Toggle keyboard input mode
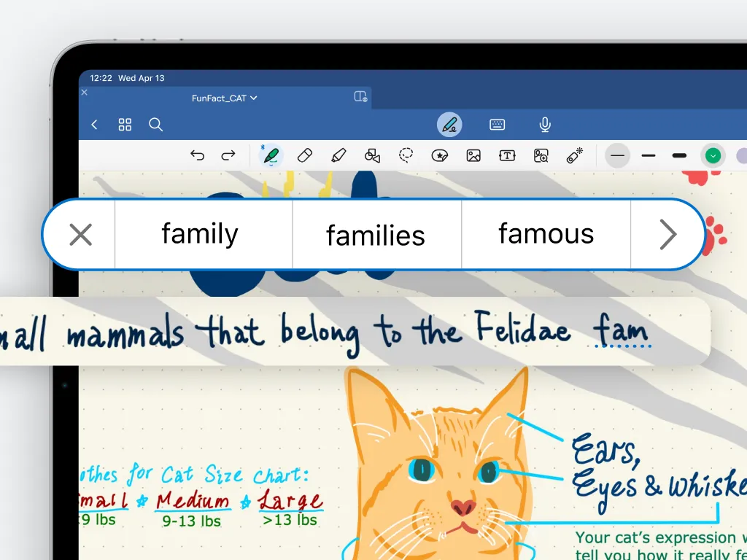This screenshot has width=747, height=560. [x=497, y=124]
